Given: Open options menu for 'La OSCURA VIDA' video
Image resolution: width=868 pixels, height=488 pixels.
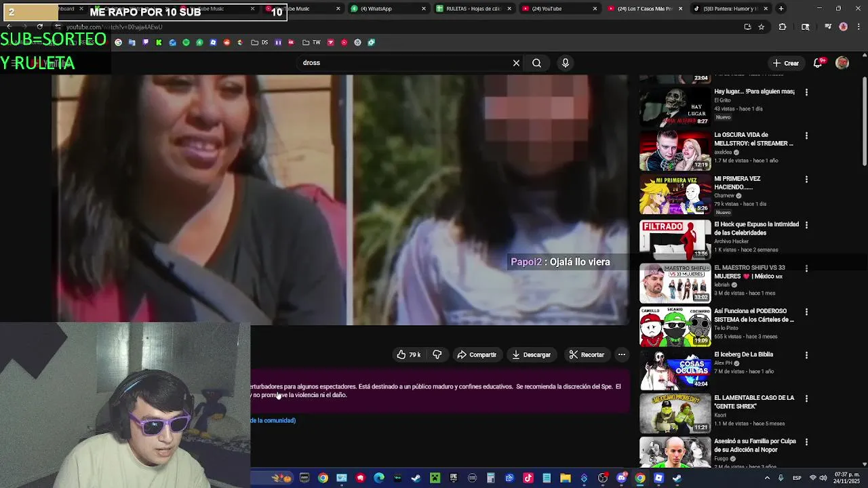Looking at the screenshot, I should (x=806, y=136).
